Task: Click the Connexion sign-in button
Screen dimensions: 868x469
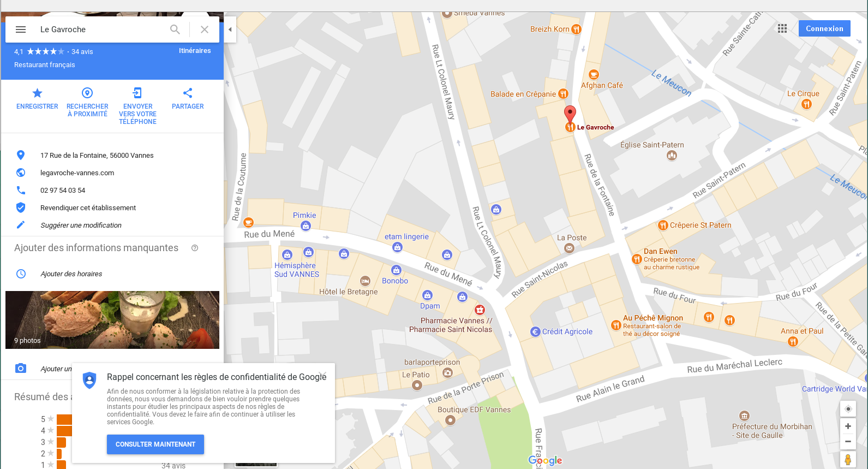Action: tap(824, 28)
